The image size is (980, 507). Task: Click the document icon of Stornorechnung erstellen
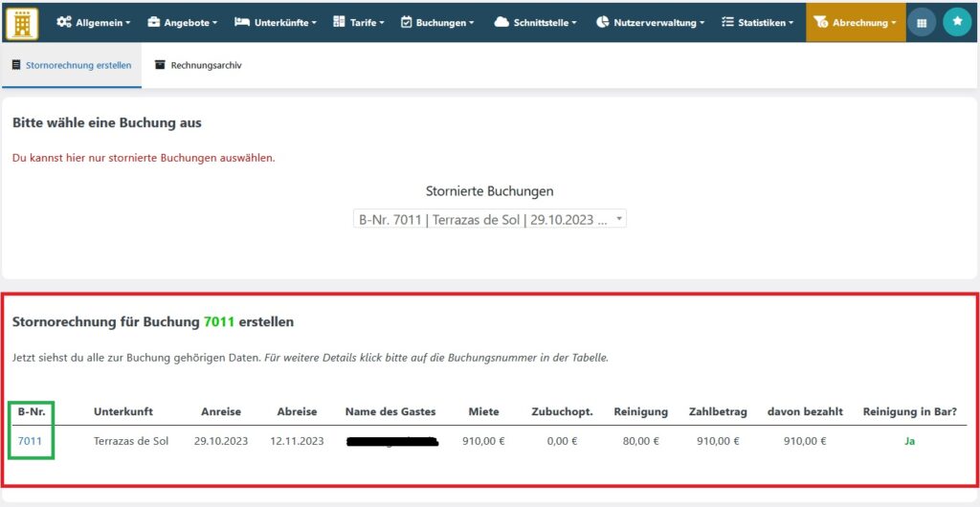coord(16,65)
